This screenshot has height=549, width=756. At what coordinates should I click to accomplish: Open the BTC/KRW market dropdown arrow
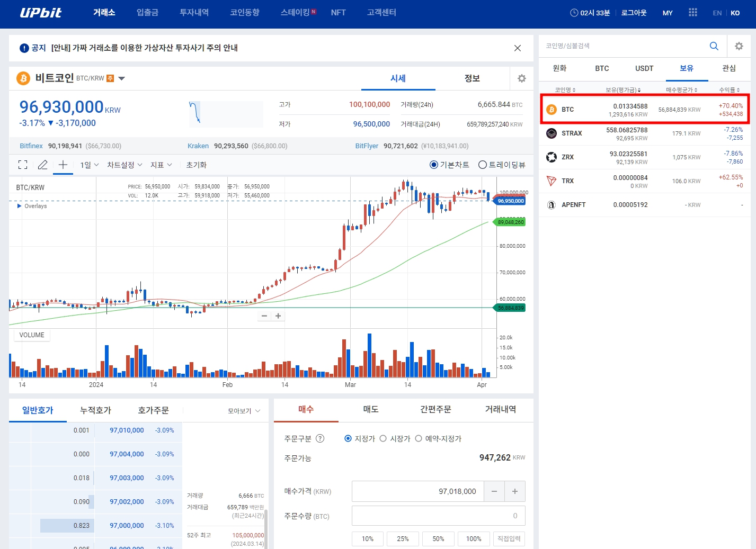(x=122, y=78)
